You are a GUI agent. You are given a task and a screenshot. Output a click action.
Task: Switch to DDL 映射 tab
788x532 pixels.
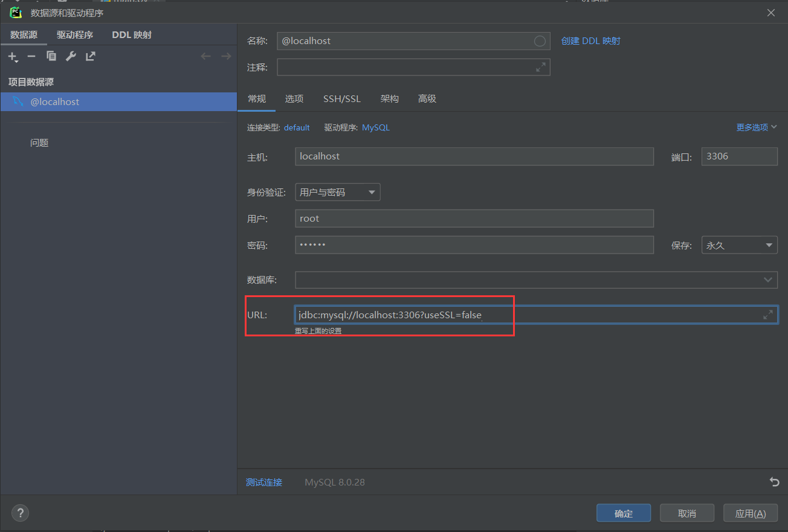[132, 35]
